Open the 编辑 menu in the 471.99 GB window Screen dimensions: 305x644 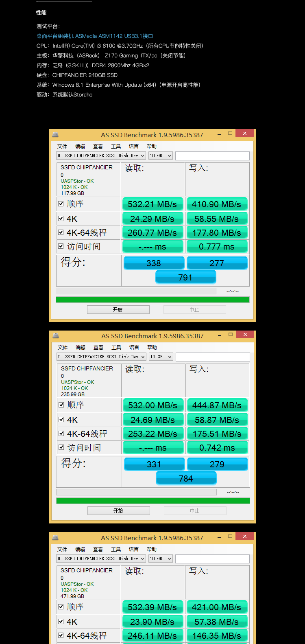click(80, 549)
